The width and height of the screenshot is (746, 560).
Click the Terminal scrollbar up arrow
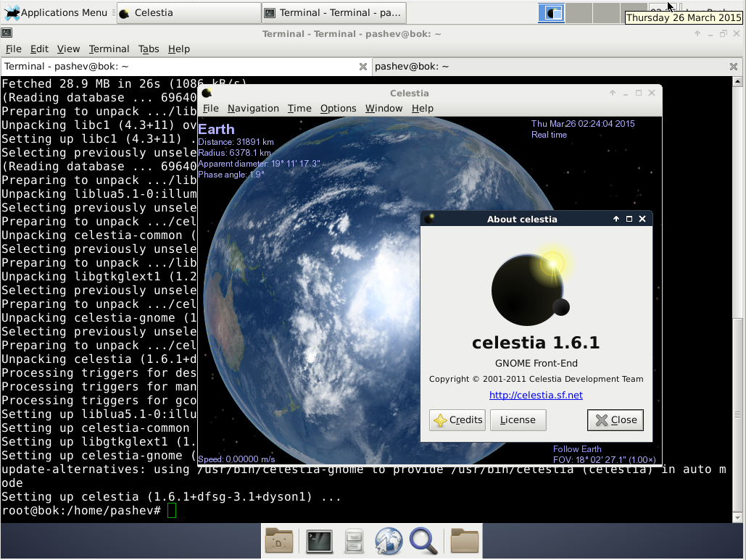pyautogui.click(x=737, y=81)
